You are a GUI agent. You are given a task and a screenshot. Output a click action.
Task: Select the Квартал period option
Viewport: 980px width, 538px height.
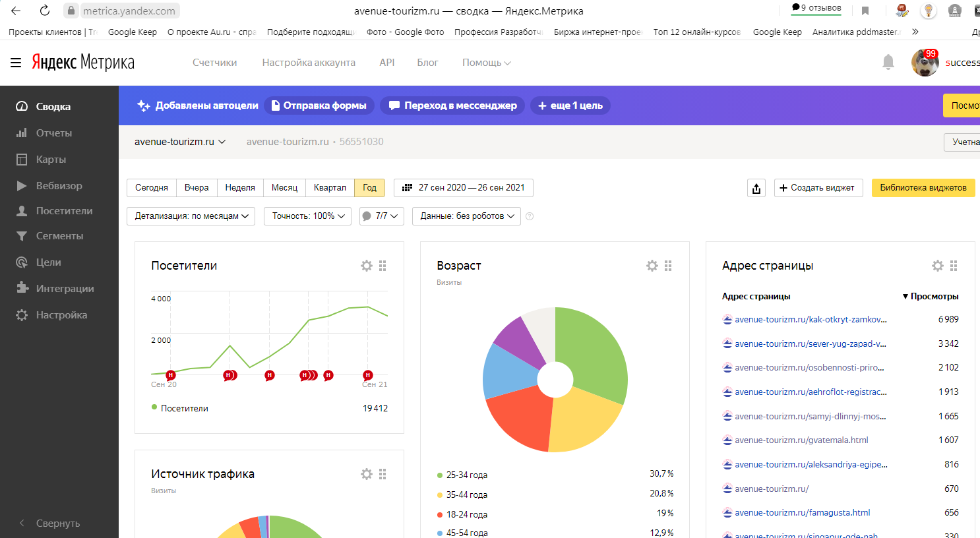pyautogui.click(x=330, y=188)
